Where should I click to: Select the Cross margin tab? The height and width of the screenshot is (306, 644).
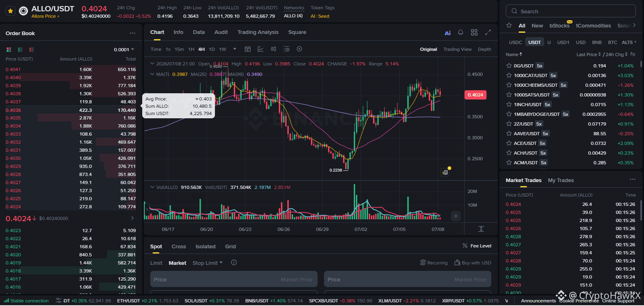179,247
